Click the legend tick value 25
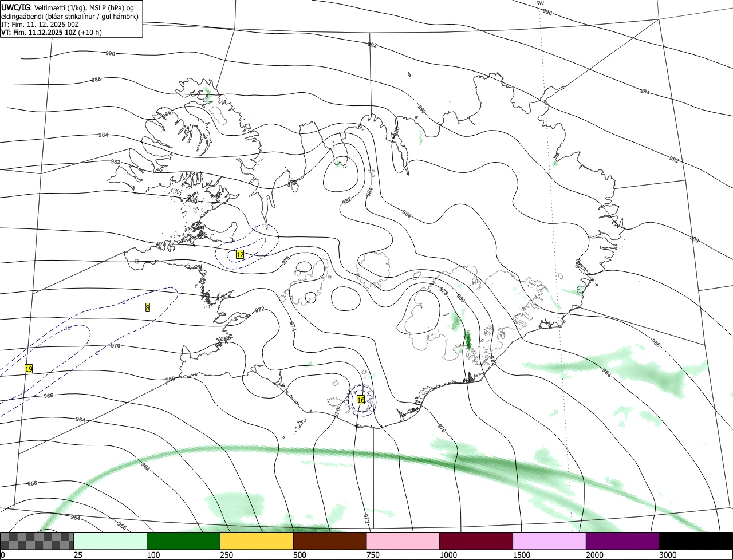733x560 pixels. 78,555
